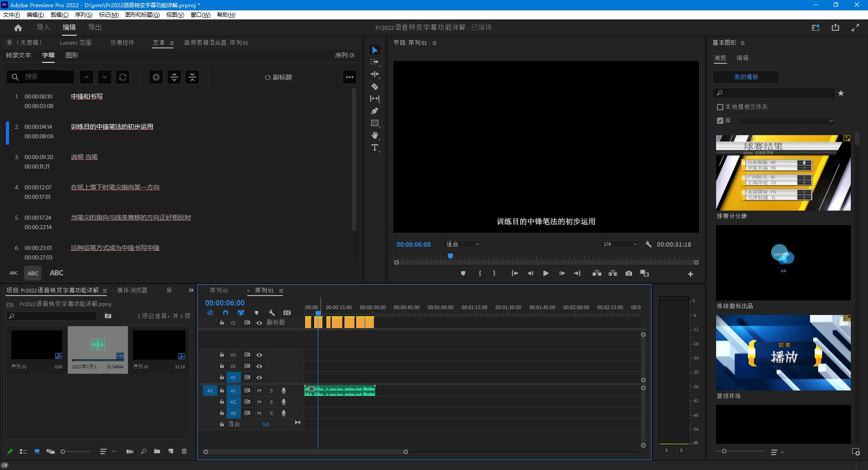The height and width of the screenshot is (470, 868).
Task: Switch to the Edit tab in Essential Graphics
Action: tap(742, 58)
